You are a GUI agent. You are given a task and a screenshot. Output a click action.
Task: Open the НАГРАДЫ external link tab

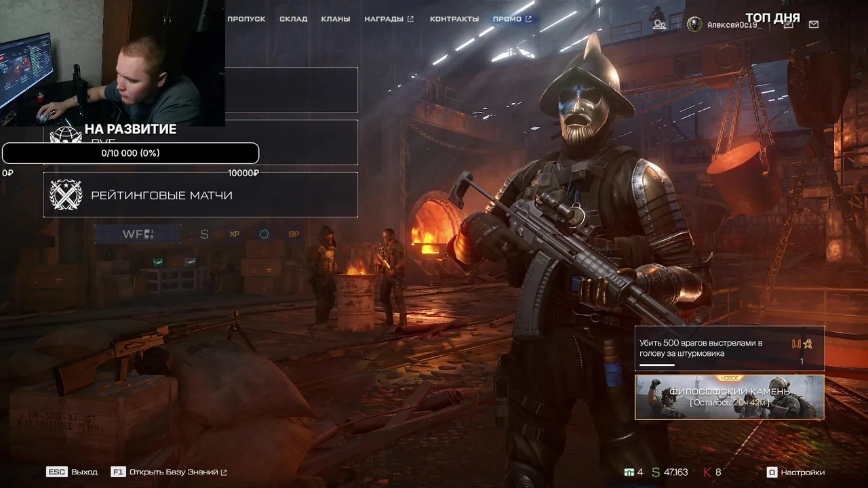(389, 19)
